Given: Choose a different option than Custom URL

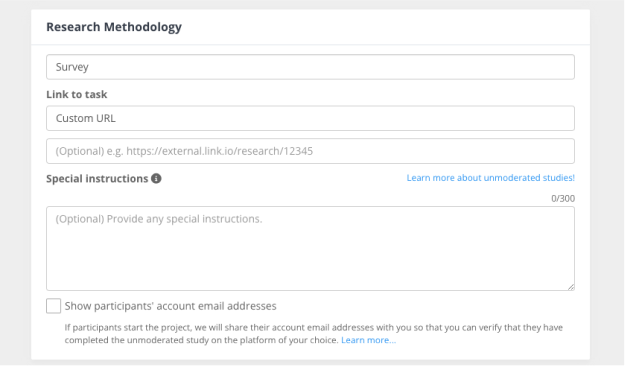Looking at the screenshot, I should (x=310, y=118).
